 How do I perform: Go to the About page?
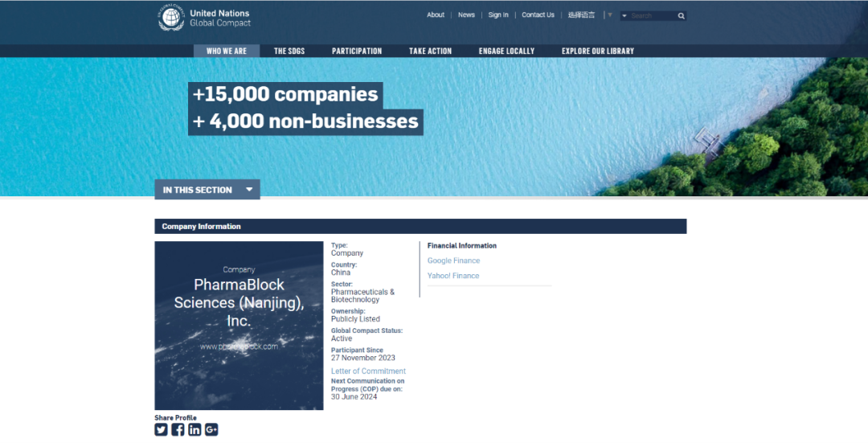[x=435, y=15]
